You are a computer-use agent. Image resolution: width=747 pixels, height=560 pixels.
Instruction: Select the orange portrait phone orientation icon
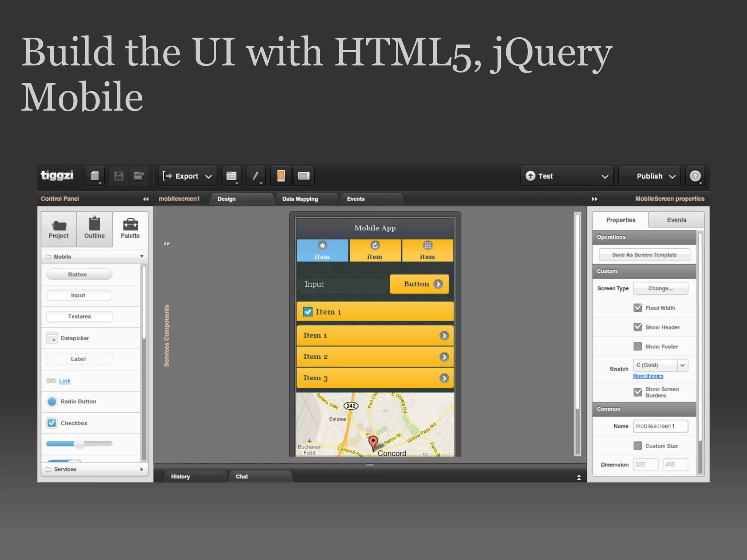click(281, 176)
